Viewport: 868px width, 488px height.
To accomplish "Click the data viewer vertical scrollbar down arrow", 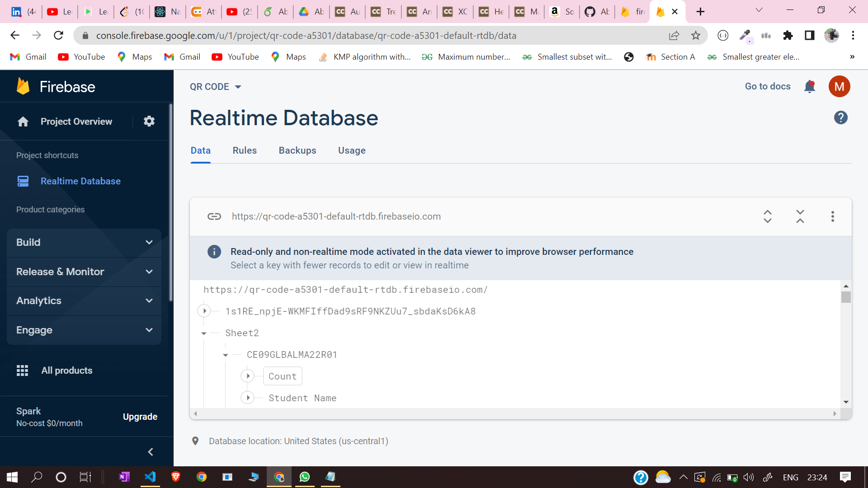I will 846,402.
